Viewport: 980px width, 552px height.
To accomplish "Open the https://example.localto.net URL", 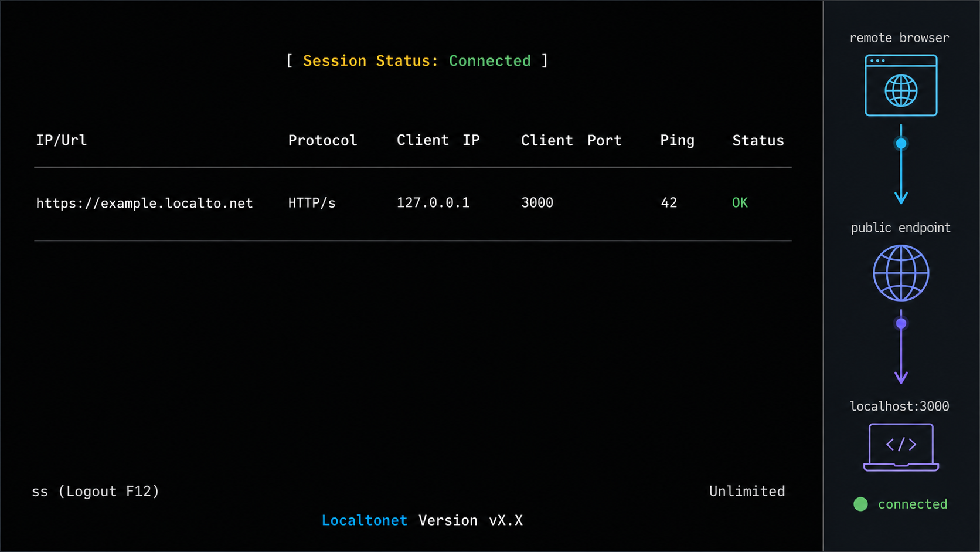I will click(x=144, y=203).
